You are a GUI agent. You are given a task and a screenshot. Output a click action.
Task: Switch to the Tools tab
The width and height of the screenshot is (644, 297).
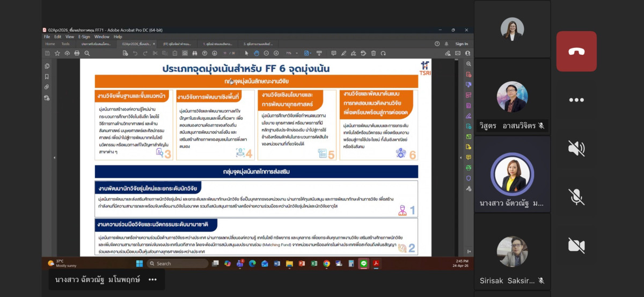[x=65, y=44]
